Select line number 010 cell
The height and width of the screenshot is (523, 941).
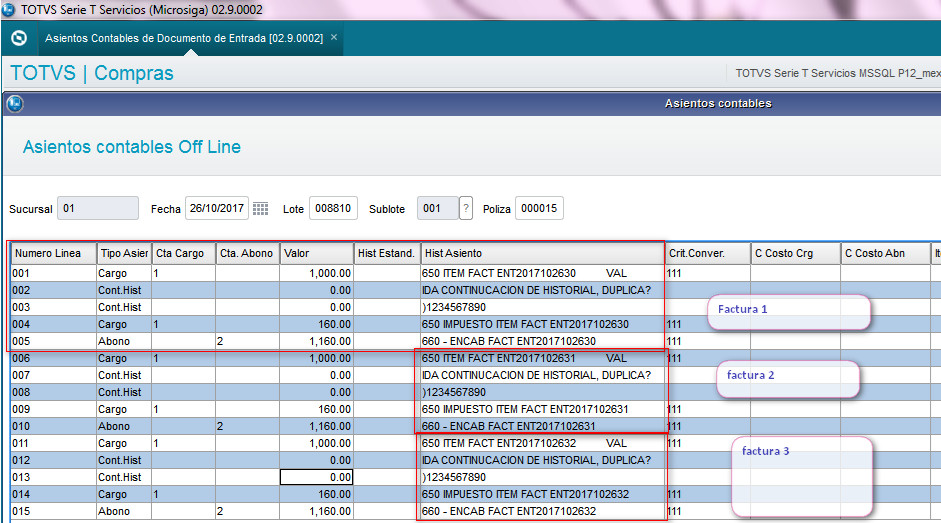point(54,426)
